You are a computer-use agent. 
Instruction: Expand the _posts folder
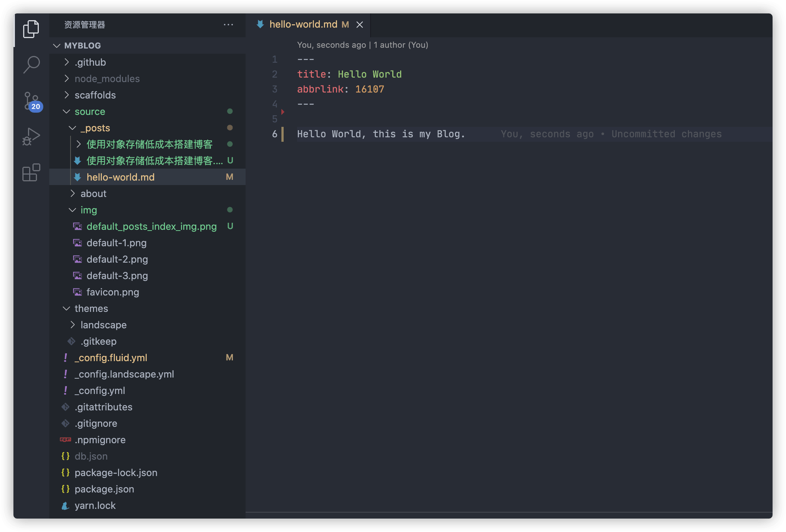click(x=94, y=128)
